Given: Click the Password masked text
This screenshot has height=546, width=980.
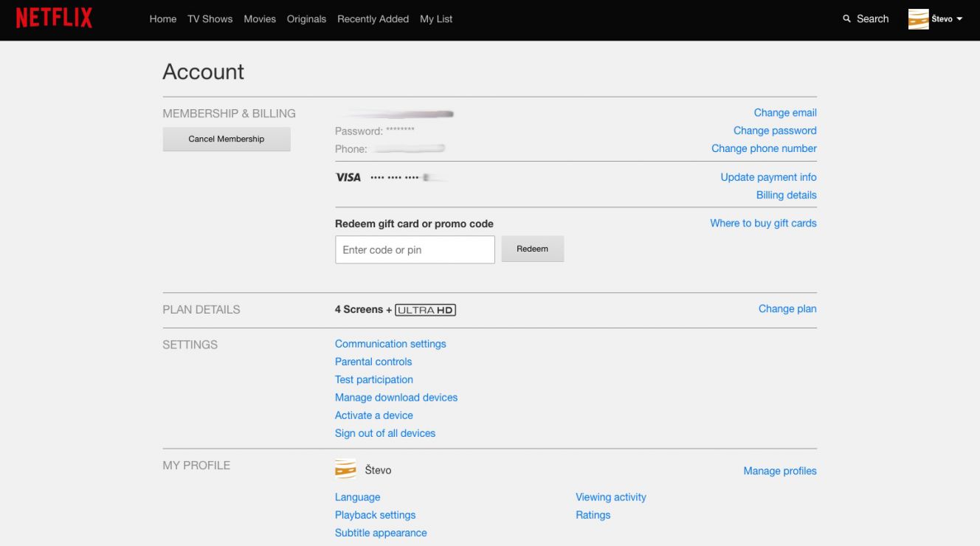Looking at the screenshot, I should [375, 131].
